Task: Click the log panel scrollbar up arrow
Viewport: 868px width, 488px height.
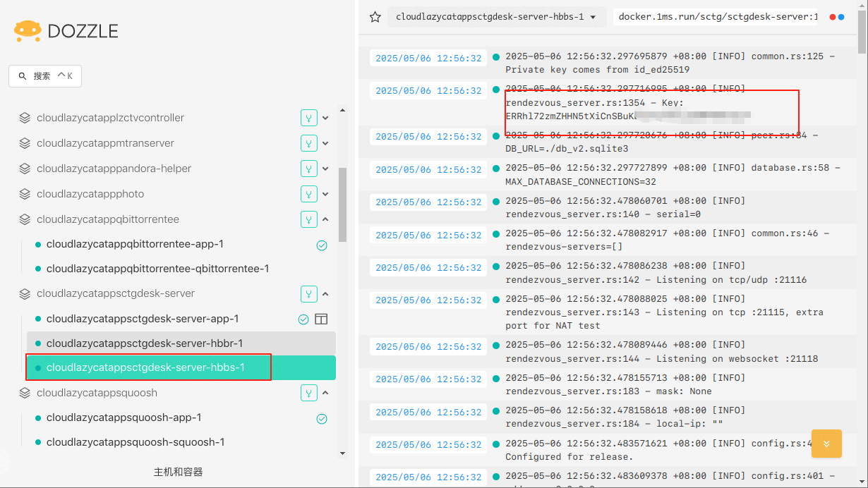Action: coord(862,4)
